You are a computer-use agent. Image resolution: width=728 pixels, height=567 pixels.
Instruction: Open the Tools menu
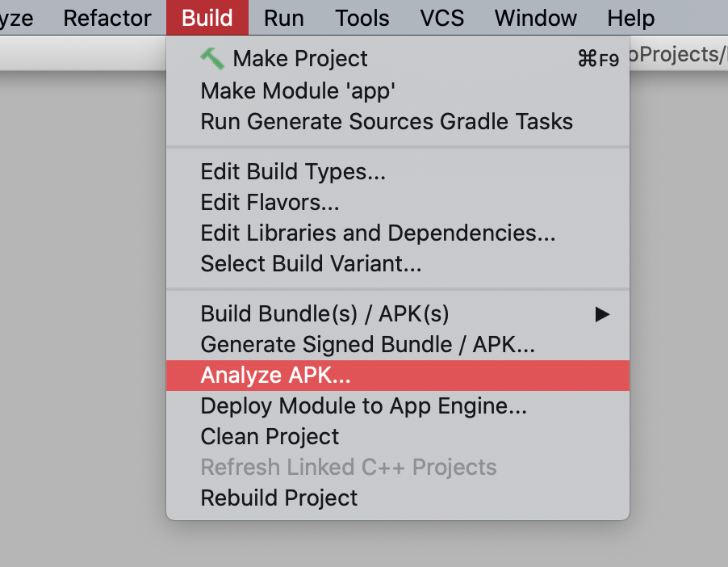pyautogui.click(x=362, y=18)
